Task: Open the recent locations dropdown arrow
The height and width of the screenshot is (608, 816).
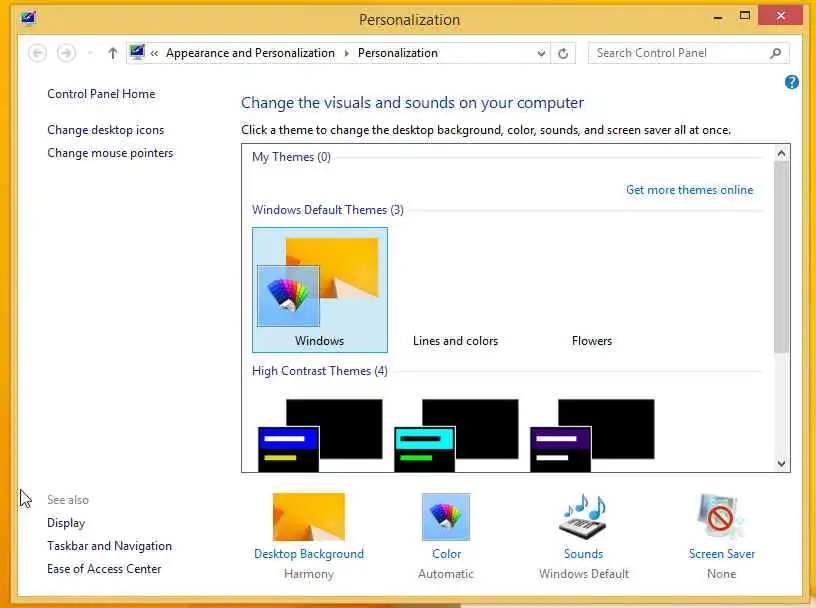Action: pos(90,53)
